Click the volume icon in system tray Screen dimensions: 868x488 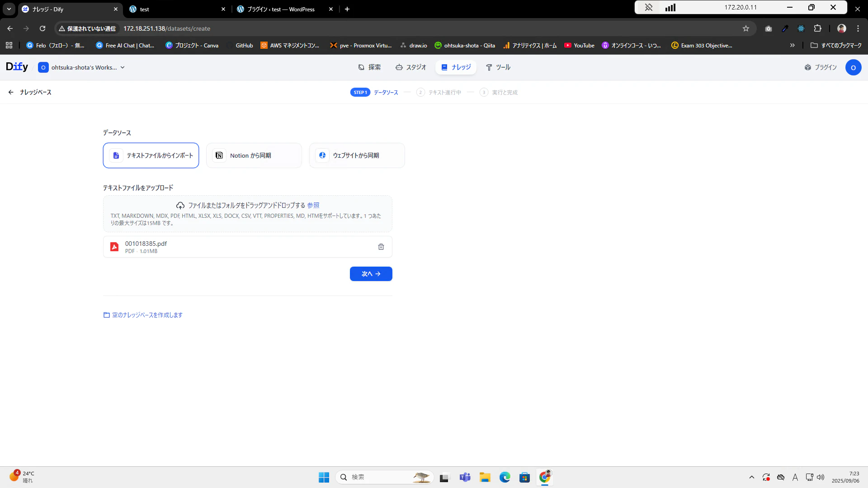(x=821, y=477)
